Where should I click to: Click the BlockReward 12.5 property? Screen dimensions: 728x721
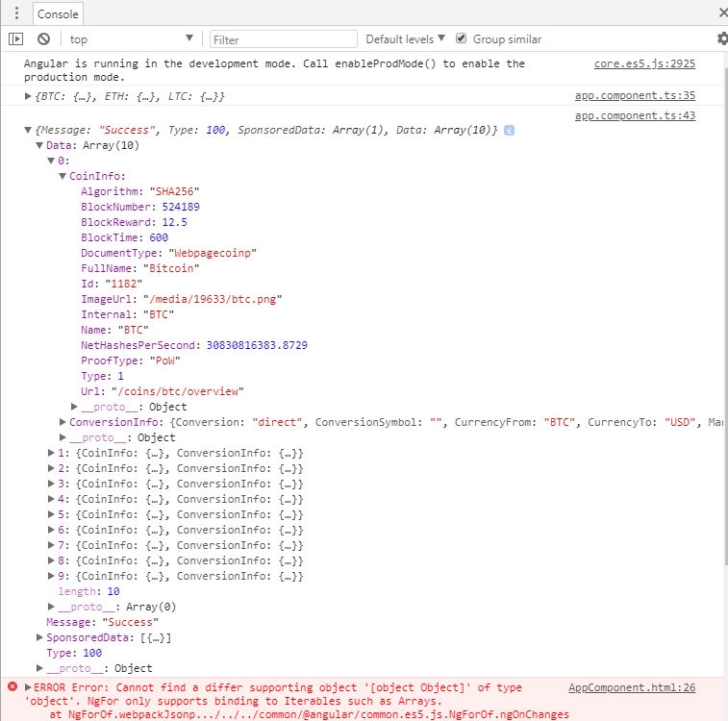point(134,222)
